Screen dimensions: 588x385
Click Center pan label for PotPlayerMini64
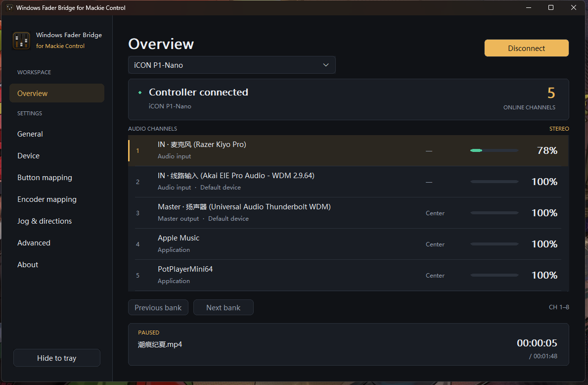click(435, 276)
